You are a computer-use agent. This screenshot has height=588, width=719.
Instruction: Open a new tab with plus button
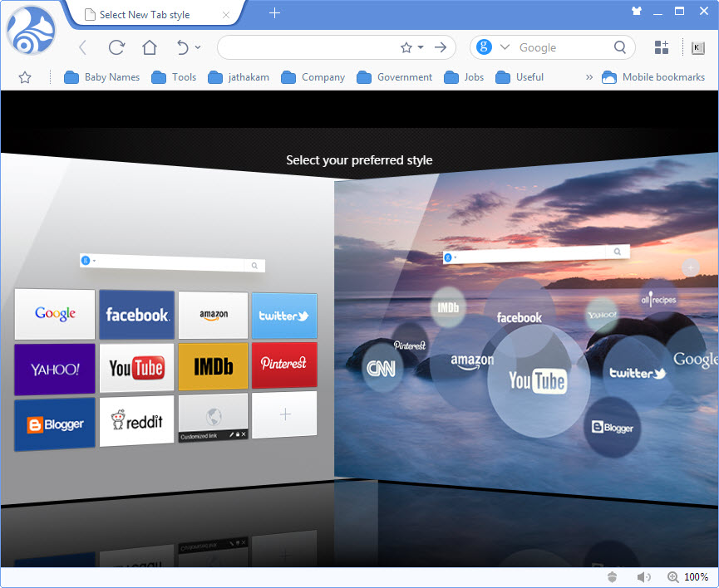pos(274,12)
